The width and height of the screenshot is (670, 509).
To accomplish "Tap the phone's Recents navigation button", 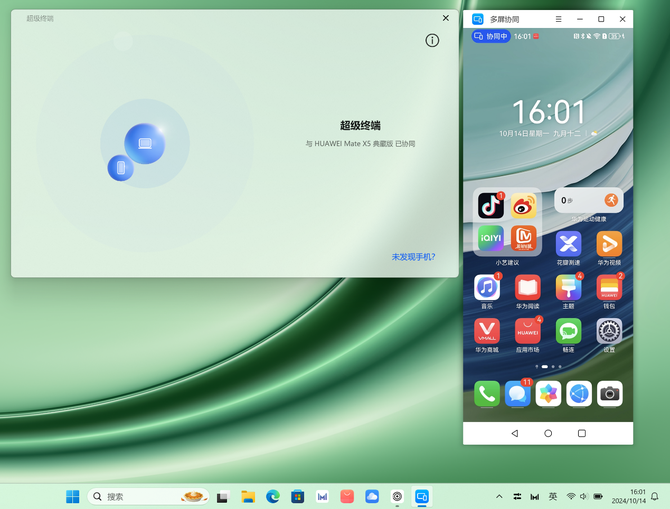I will pos(582,433).
